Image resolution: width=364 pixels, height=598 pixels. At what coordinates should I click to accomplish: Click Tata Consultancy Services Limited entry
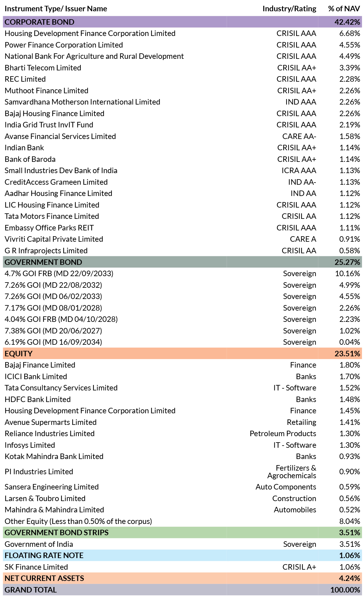[61, 388]
